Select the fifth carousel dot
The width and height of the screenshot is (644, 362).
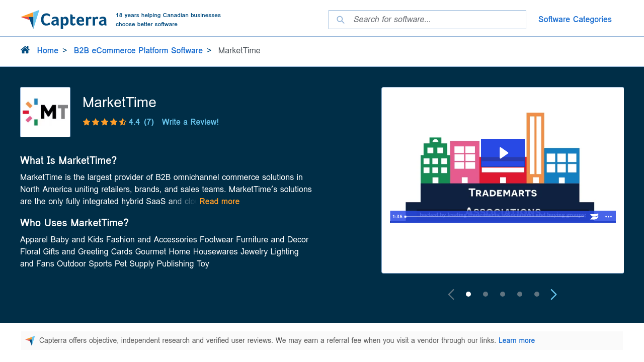(x=537, y=294)
